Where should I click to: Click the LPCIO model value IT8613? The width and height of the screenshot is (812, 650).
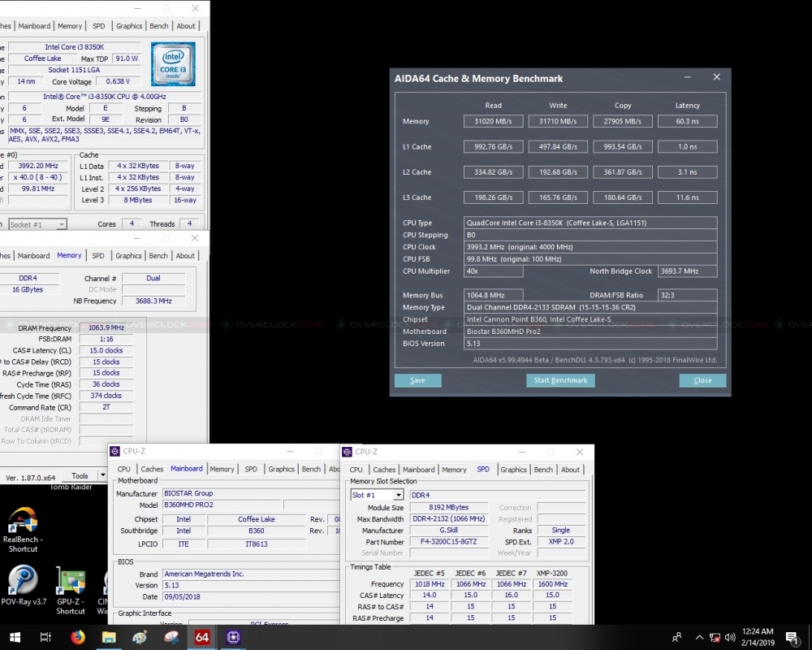(257, 544)
